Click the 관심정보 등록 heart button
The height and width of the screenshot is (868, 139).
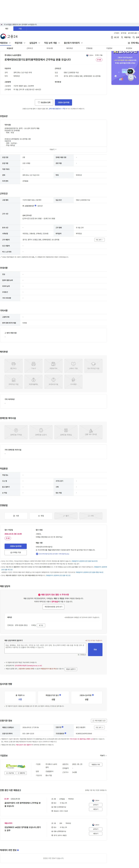click(44, 102)
